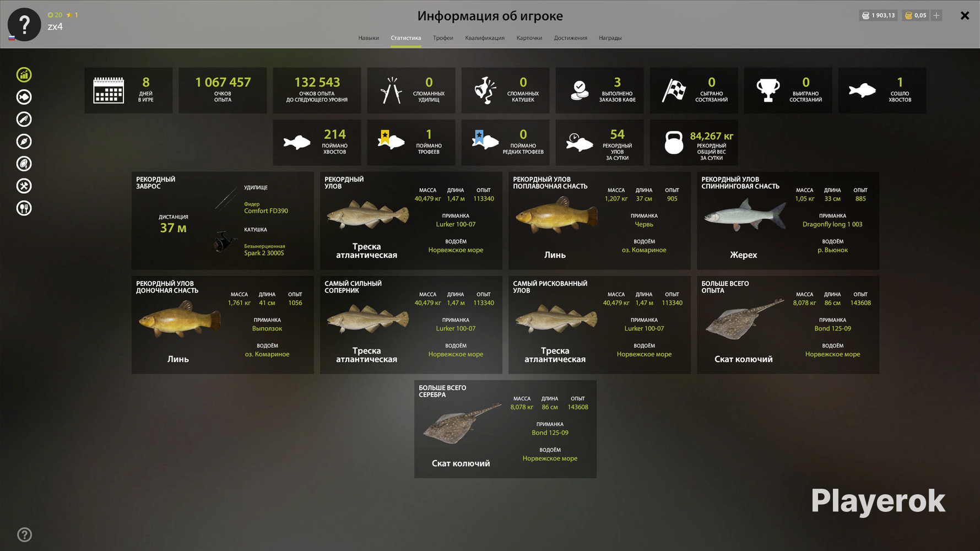Viewport: 980px width, 551px height.
Task: Click the fishing lure sidebar icon
Action: 24,164
